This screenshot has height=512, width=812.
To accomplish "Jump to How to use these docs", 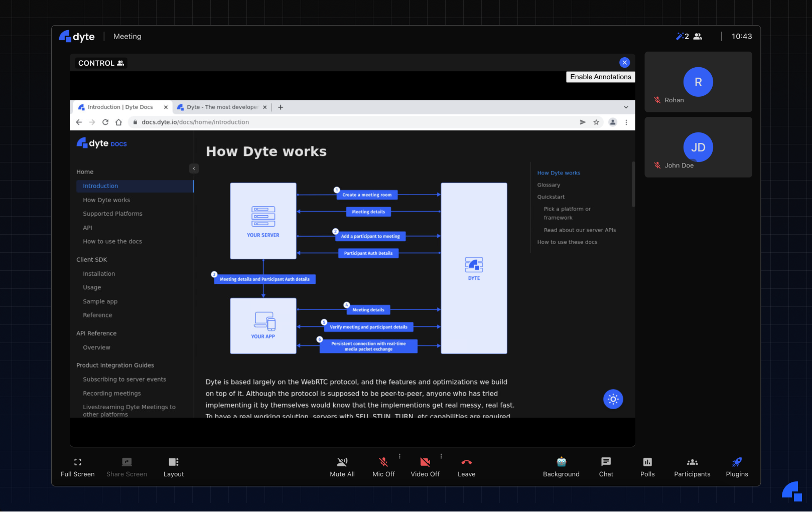I will (567, 242).
